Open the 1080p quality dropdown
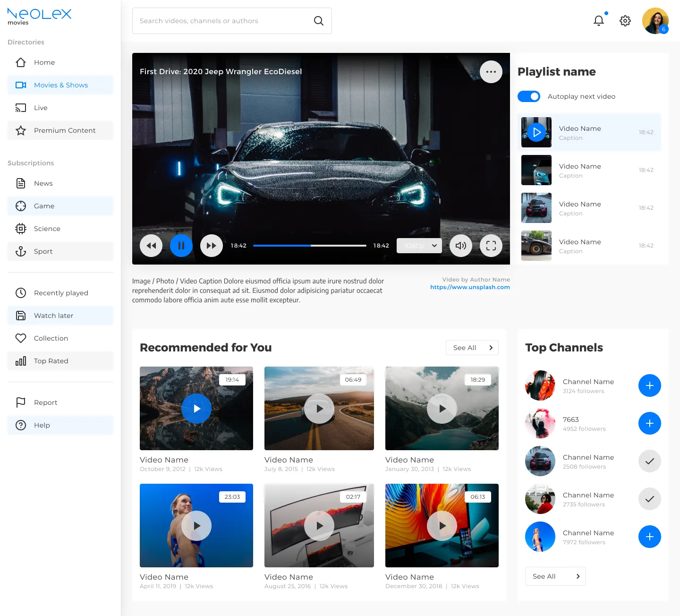The image size is (680, 616). click(419, 246)
